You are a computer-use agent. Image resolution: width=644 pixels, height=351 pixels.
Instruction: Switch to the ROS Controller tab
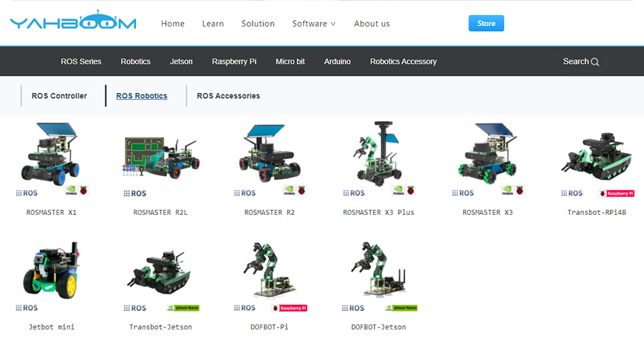point(59,96)
